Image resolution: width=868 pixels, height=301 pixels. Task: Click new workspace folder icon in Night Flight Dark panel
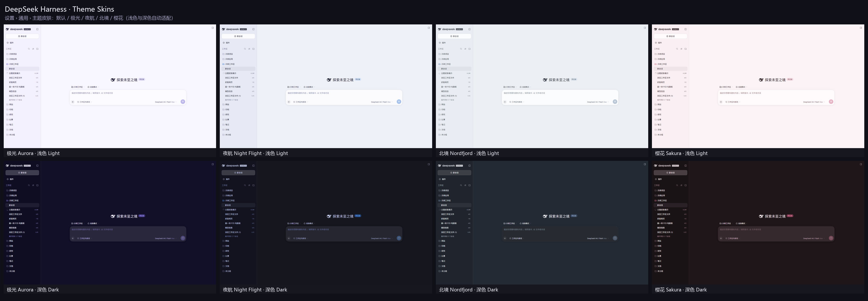tap(253, 185)
